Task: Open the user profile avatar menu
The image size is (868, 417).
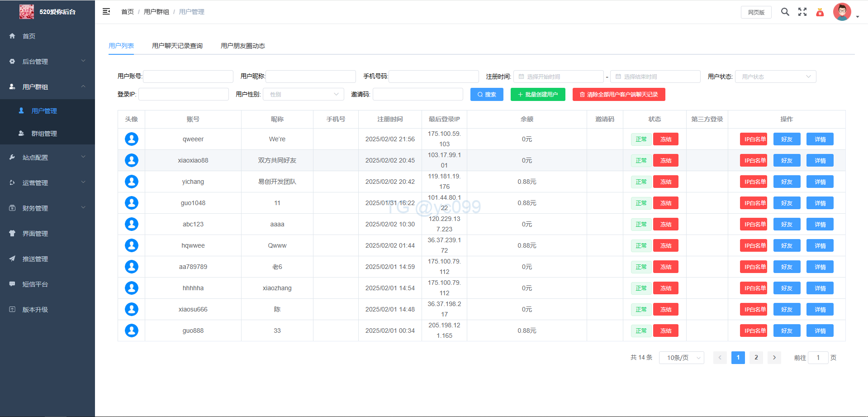Action: (x=842, y=12)
